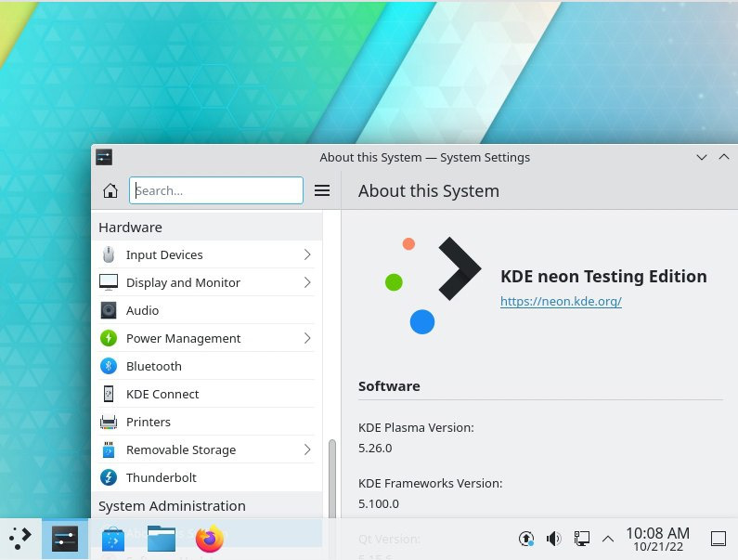The height and width of the screenshot is (560, 738).
Task: Expand the Power Management submenu arrow
Action: pos(307,338)
